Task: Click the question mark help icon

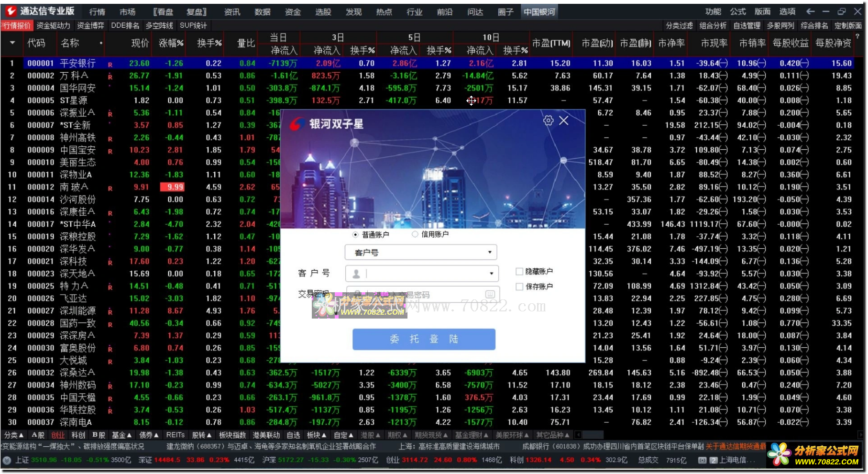Action: click(x=857, y=36)
